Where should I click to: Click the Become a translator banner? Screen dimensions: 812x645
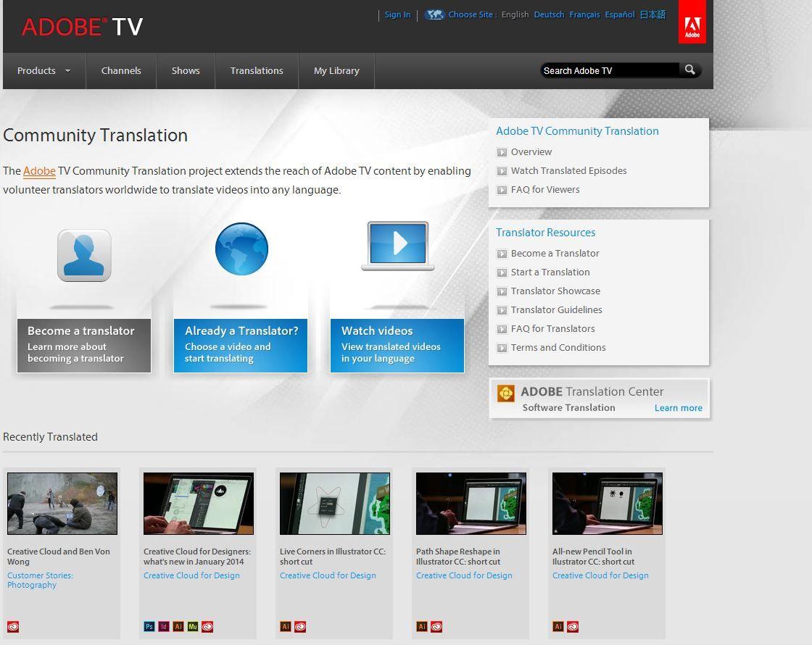84,345
